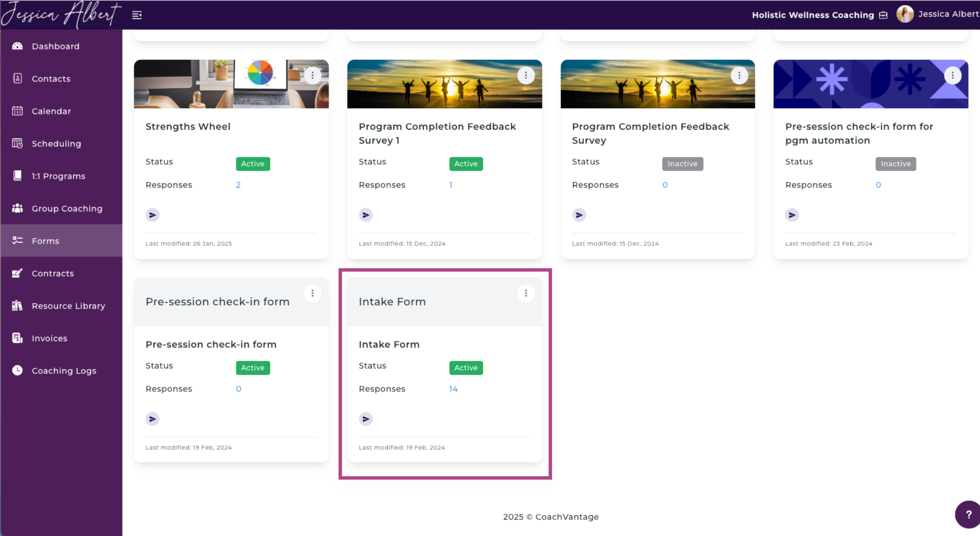Click Feedback Survey 1 sunset cover image
Viewport: 980px width, 536px height.
(444, 84)
